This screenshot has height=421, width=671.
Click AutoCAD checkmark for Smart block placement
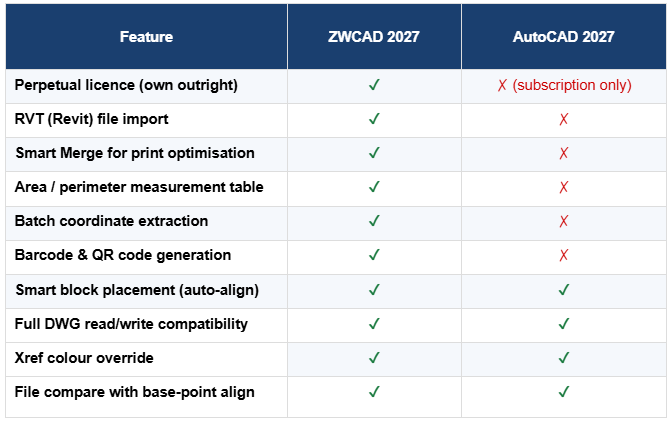point(564,290)
